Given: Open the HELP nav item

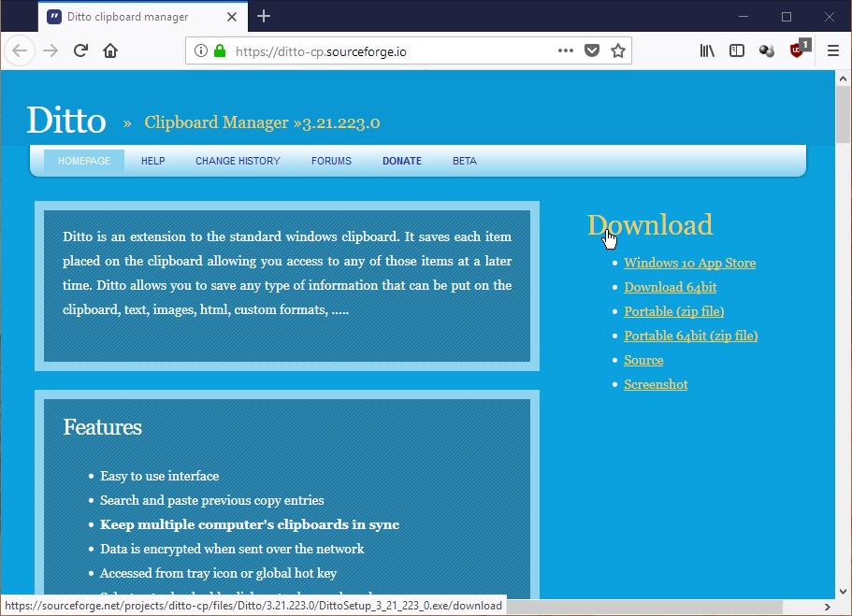Looking at the screenshot, I should point(153,161).
